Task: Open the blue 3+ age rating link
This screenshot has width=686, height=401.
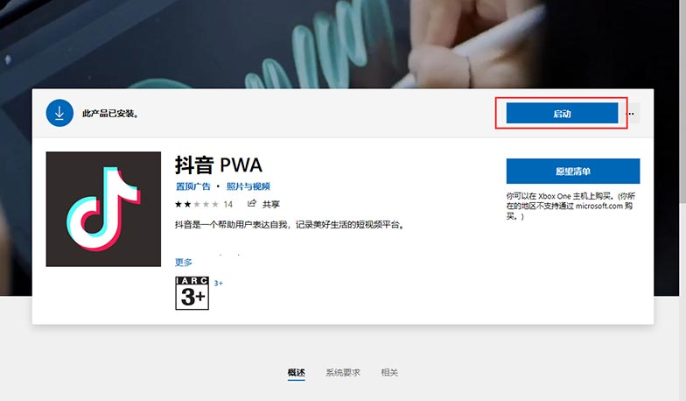Action: click(x=218, y=283)
